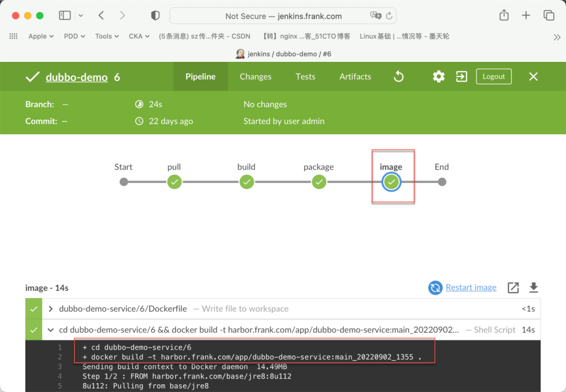
Task: Click the translate icon in address bar
Action: click(x=375, y=15)
